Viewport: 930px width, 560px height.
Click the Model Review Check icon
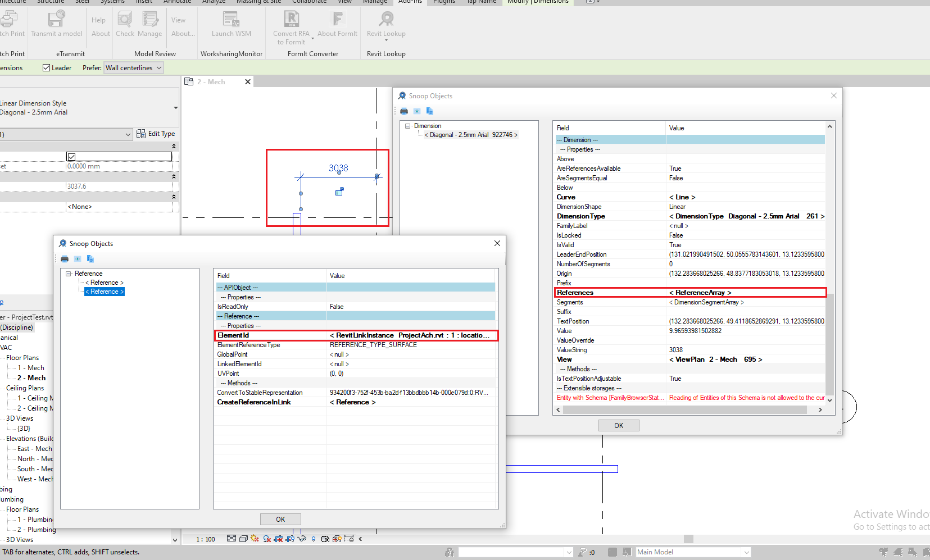pyautogui.click(x=125, y=19)
